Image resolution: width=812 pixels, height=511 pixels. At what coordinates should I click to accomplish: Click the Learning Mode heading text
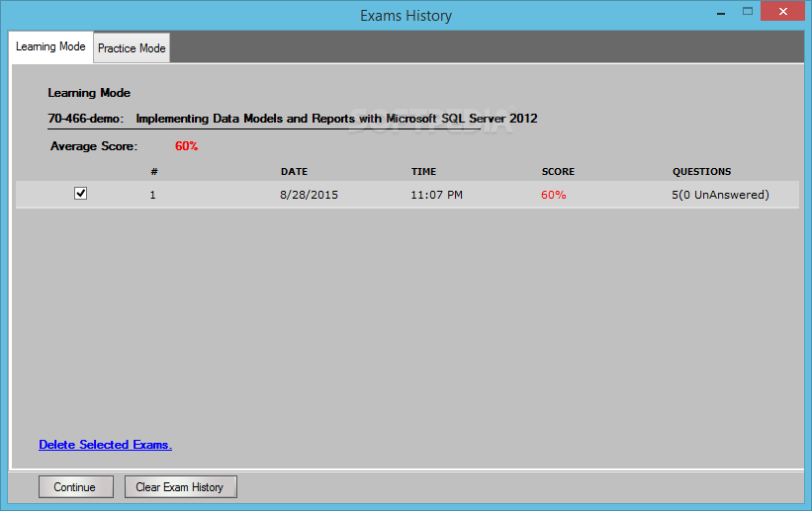pyautogui.click(x=89, y=93)
